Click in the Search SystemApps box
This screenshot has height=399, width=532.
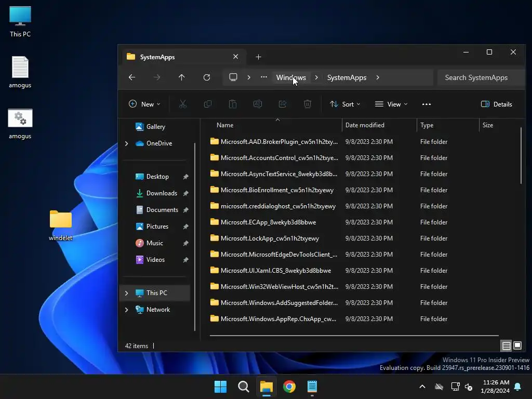pyautogui.click(x=481, y=77)
